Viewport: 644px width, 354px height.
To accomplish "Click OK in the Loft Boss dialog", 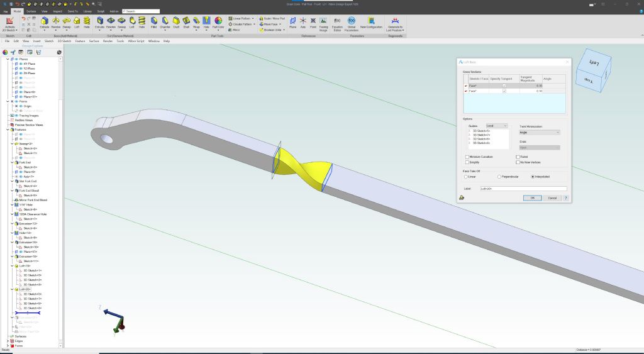I will [532, 198].
